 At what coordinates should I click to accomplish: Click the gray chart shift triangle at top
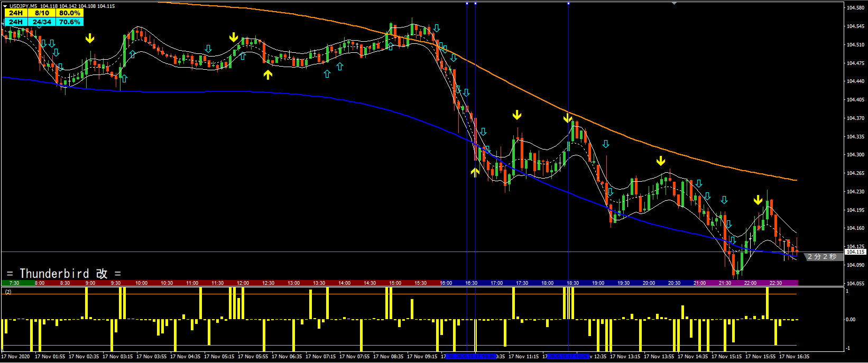[x=674, y=3]
